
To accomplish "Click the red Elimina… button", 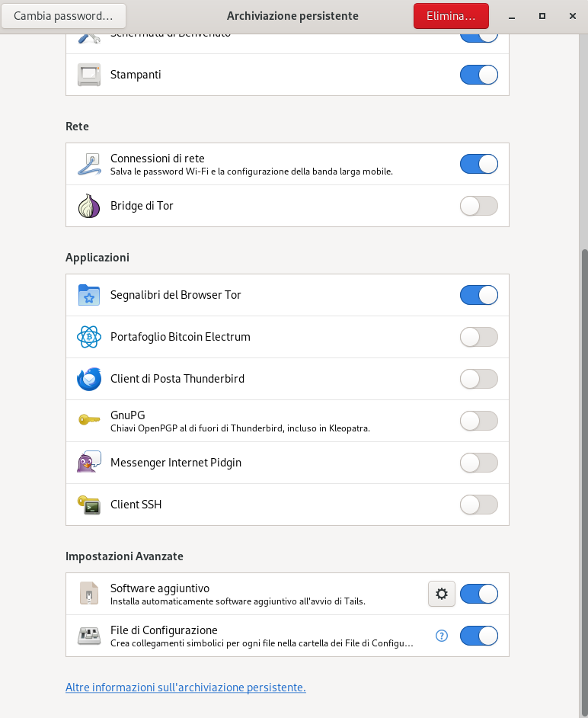I will coord(451,16).
